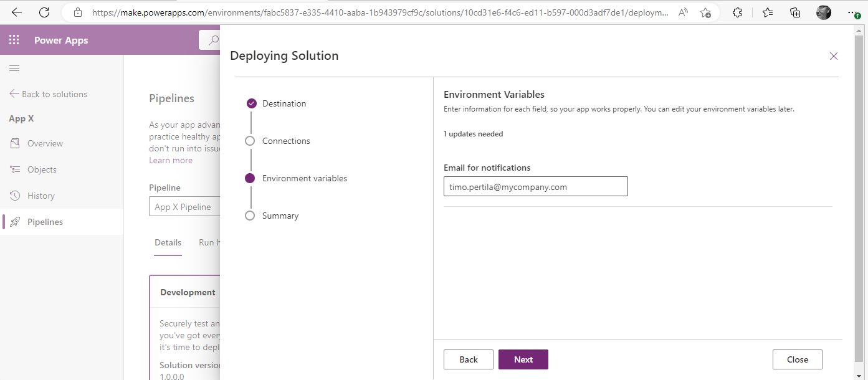Click the Email for notifications field
The height and width of the screenshot is (380, 868).
click(535, 186)
